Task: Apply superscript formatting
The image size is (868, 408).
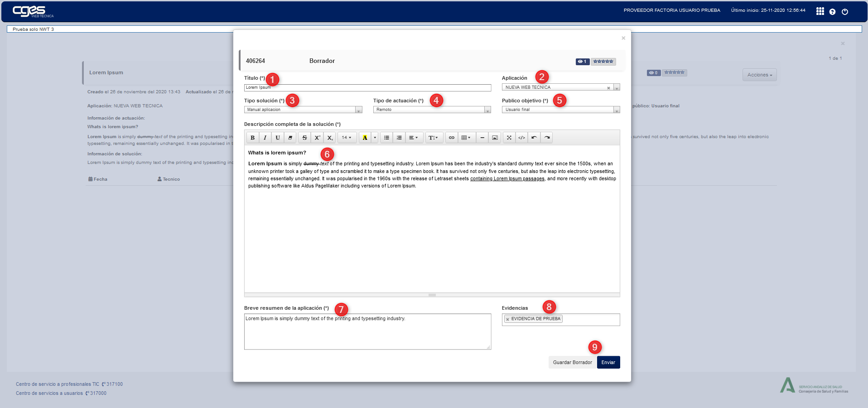Action: [317, 138]
